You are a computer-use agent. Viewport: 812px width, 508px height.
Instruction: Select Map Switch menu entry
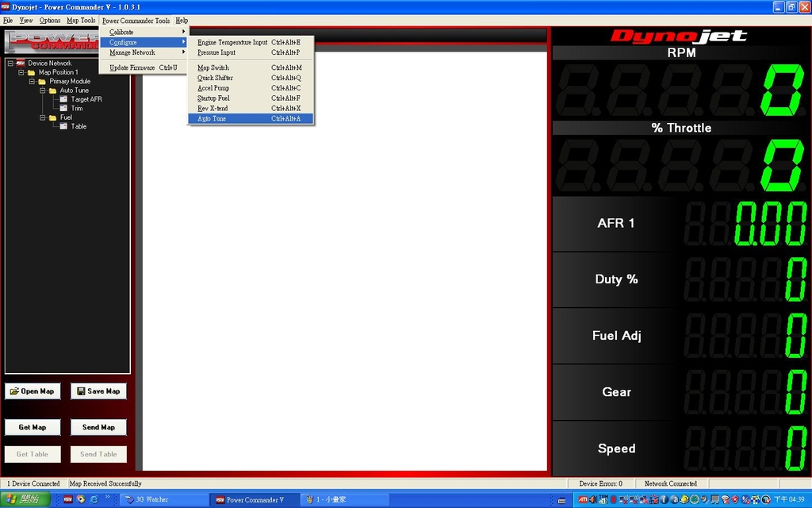251,68
